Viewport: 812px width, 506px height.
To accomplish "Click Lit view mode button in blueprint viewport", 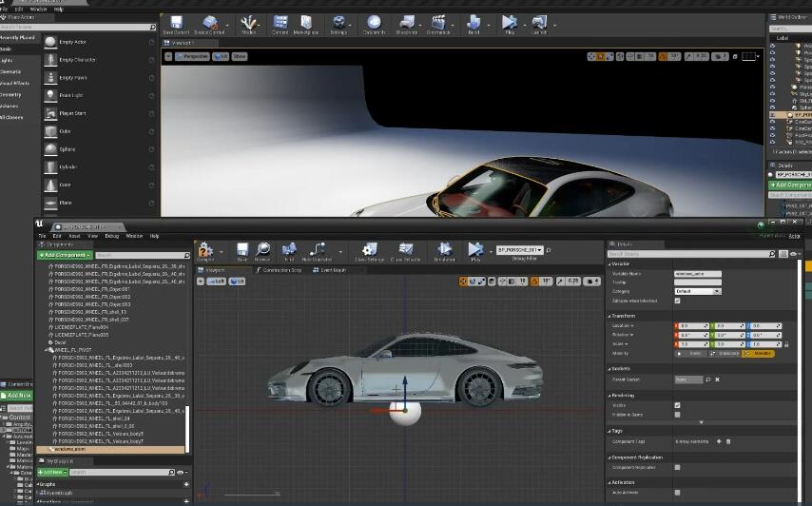I will pyautogui.click(x=237, y=282).
